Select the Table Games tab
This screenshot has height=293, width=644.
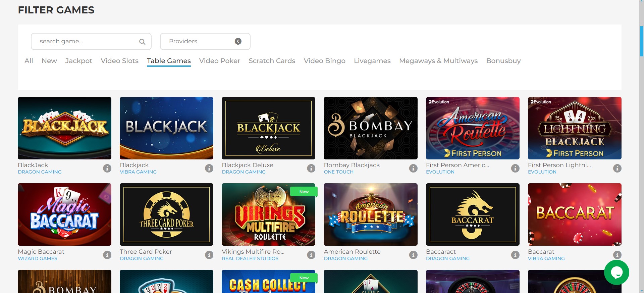tap(169, 61)
